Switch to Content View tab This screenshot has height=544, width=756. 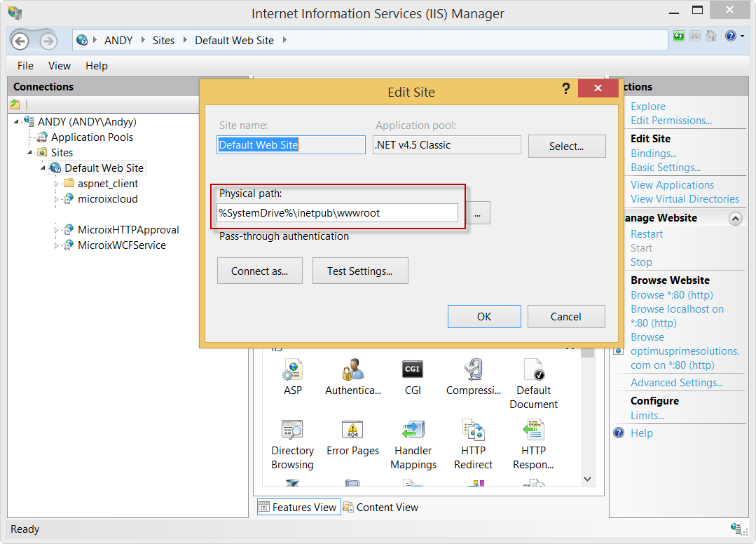380,508
